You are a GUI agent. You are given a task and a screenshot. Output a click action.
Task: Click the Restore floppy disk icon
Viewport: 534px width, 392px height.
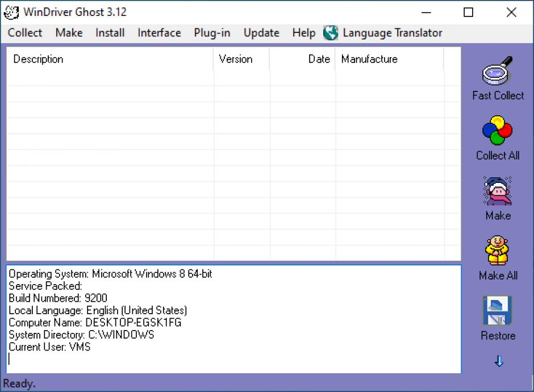point(498,311)
